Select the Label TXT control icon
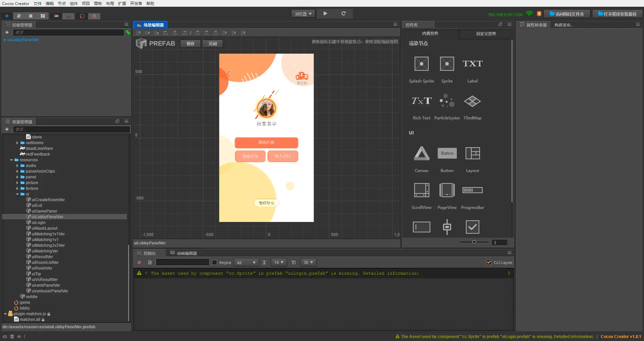The width and height of the screenshot is (644, 341). 472,64
